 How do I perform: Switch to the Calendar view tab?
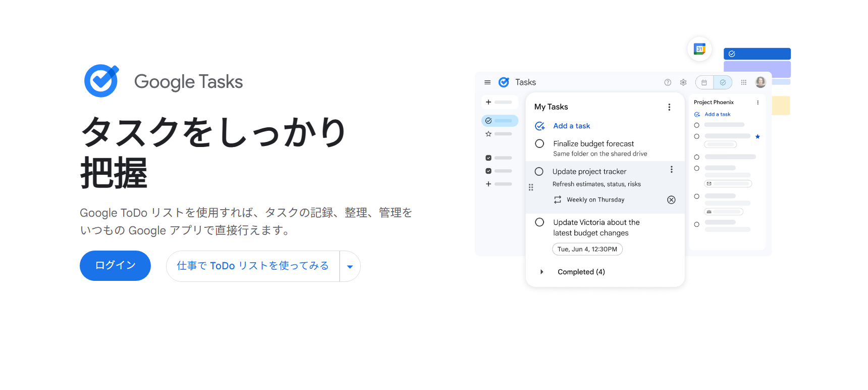click(x=704, y=82)
